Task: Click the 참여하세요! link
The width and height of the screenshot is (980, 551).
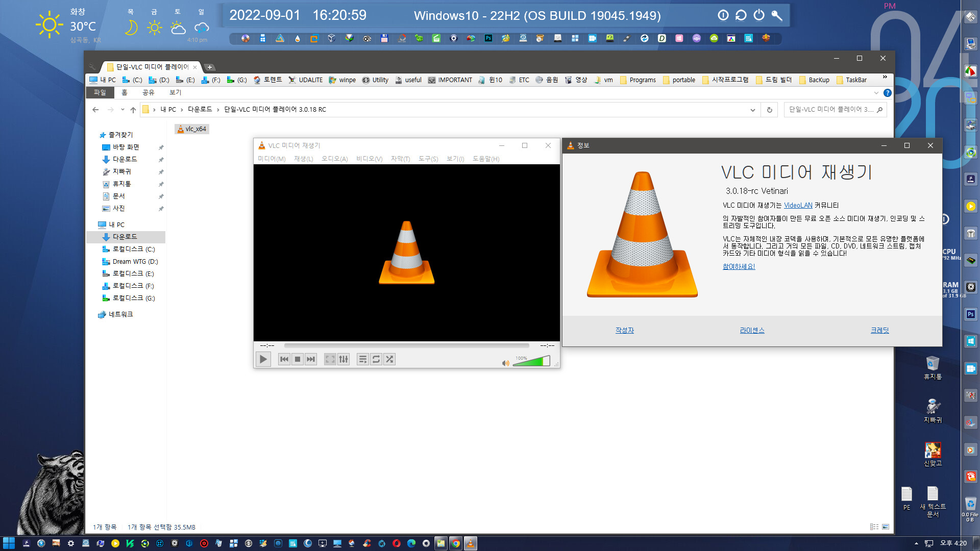Action: tap(739, 266)
